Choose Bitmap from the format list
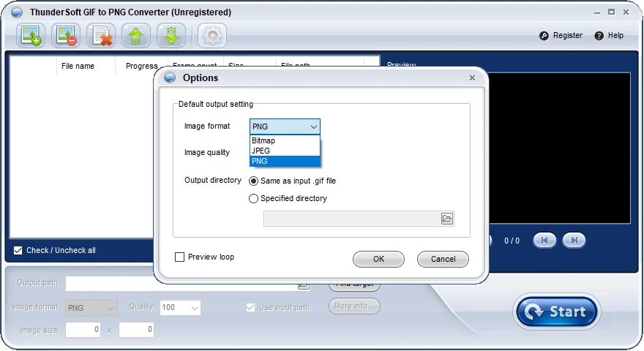This screenshot has height=351, width=644. (x=285, y=140)
